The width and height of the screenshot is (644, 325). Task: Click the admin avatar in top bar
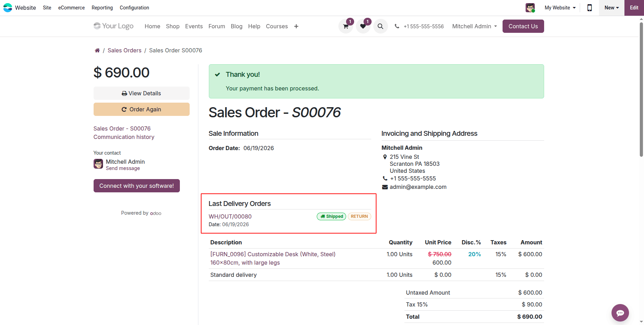[x=530, y=8]
